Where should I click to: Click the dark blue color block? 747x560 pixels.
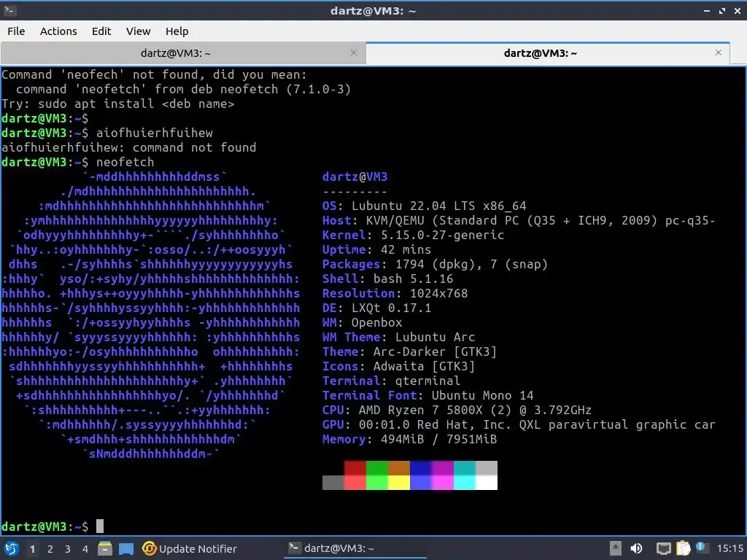(x=421, y=467)
